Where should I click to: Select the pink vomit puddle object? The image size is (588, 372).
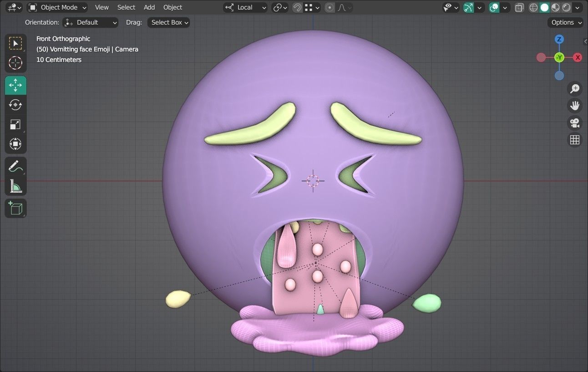317,331
